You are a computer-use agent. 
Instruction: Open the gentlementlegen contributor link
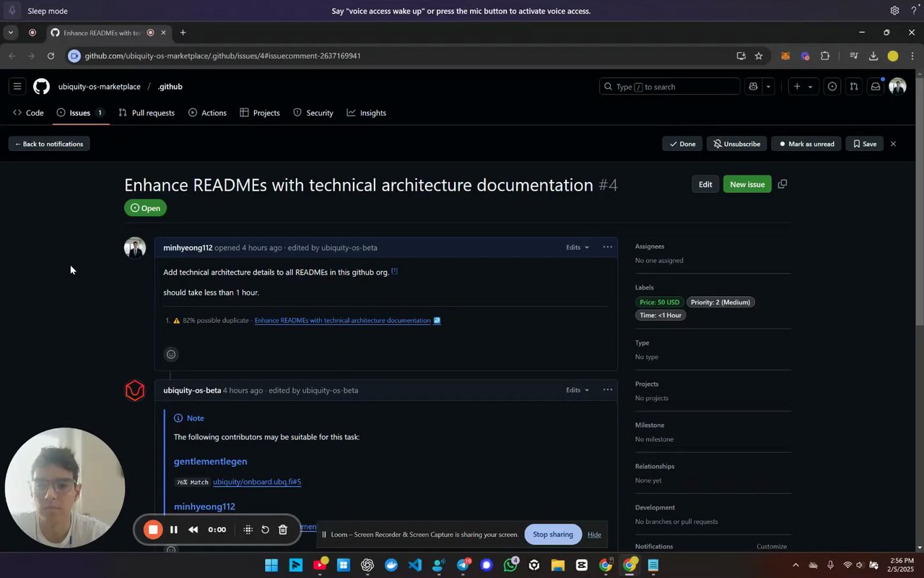211,461
